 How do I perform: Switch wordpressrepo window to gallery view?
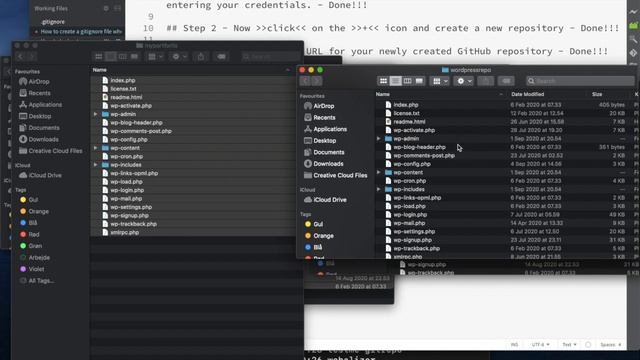419,81
